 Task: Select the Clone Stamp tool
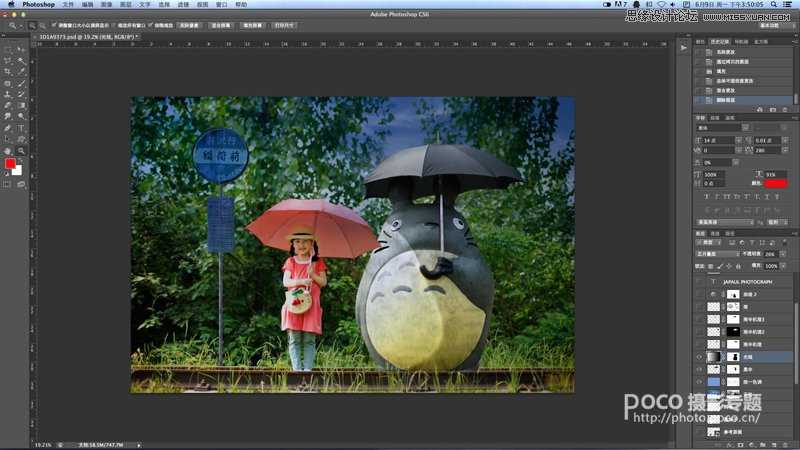(7, 94)
